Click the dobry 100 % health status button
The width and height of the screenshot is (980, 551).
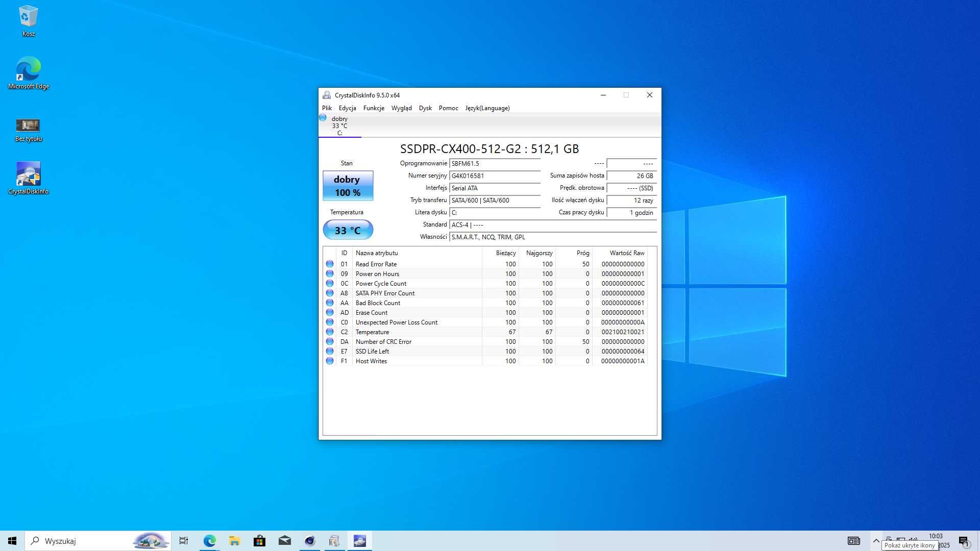[x=348, y=186]
